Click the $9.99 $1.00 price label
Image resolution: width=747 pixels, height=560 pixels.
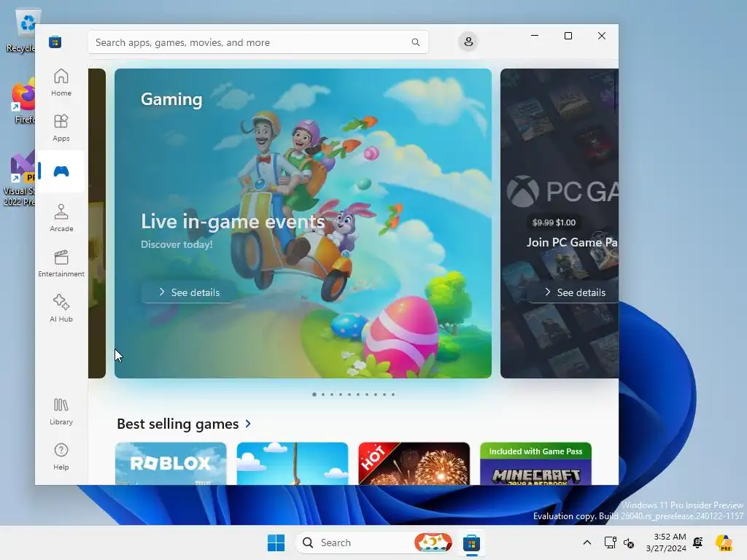pyautogui.click(x=554, y=222)
